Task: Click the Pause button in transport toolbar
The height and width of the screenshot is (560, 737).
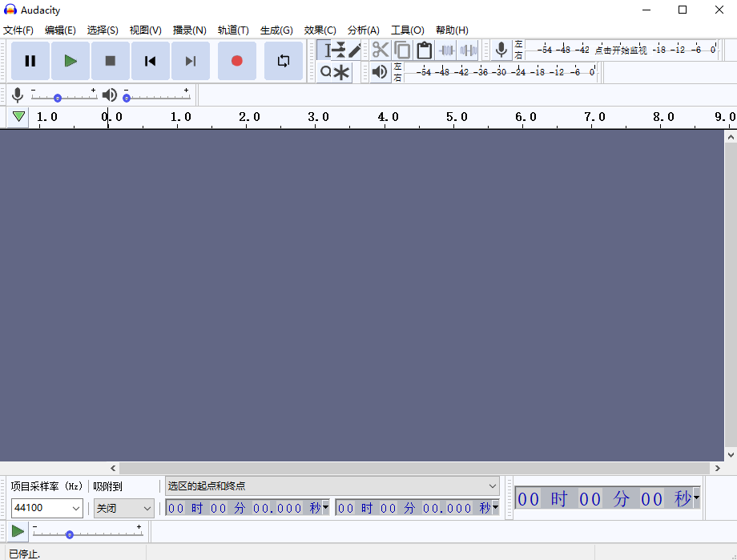Action: pos(30,61)
